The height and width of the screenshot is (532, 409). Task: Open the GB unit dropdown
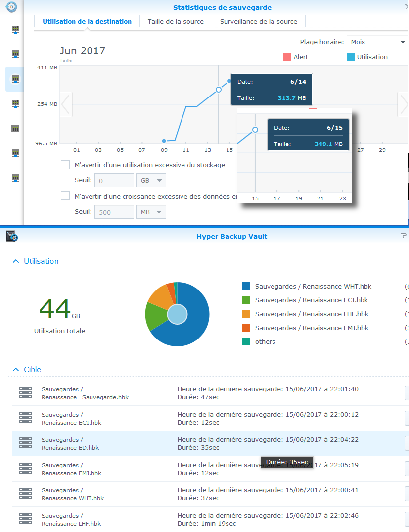[x=151, y=180]
